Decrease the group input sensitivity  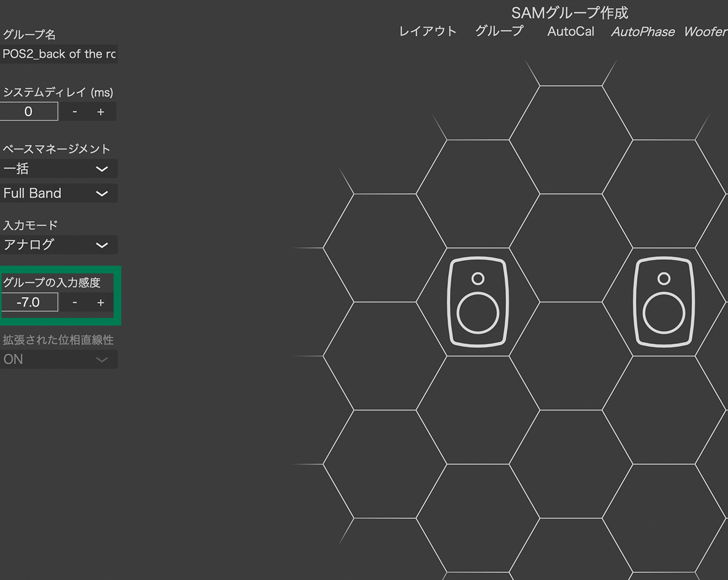[x=75, y=303]
